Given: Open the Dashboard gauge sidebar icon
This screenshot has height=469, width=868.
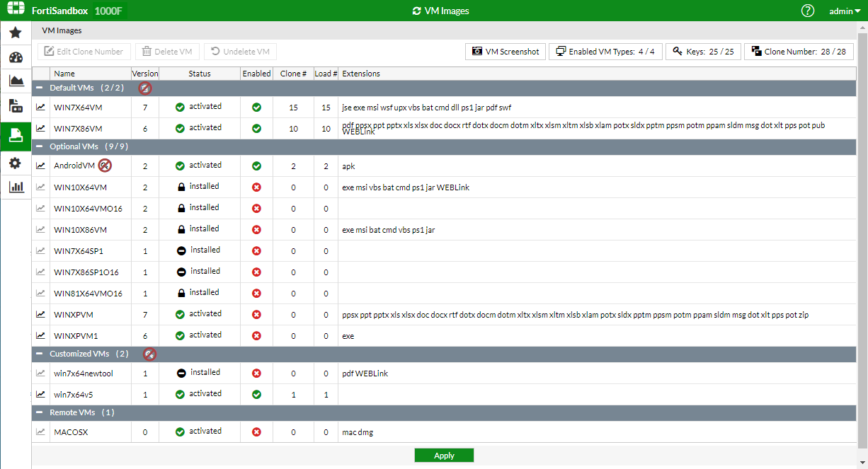Looking at the screenshot, I should tap(16, 58).
